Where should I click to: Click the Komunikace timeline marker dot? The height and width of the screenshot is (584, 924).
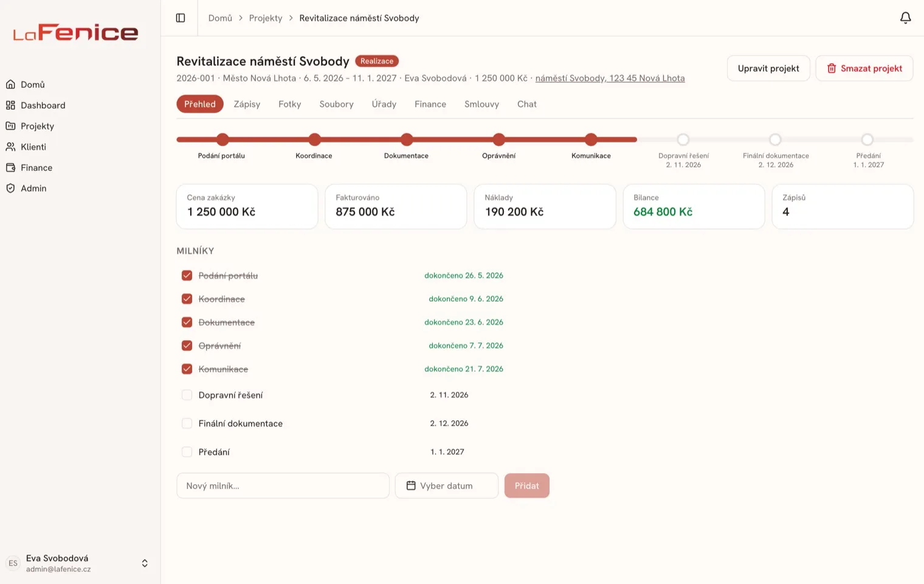coord(591,139)
